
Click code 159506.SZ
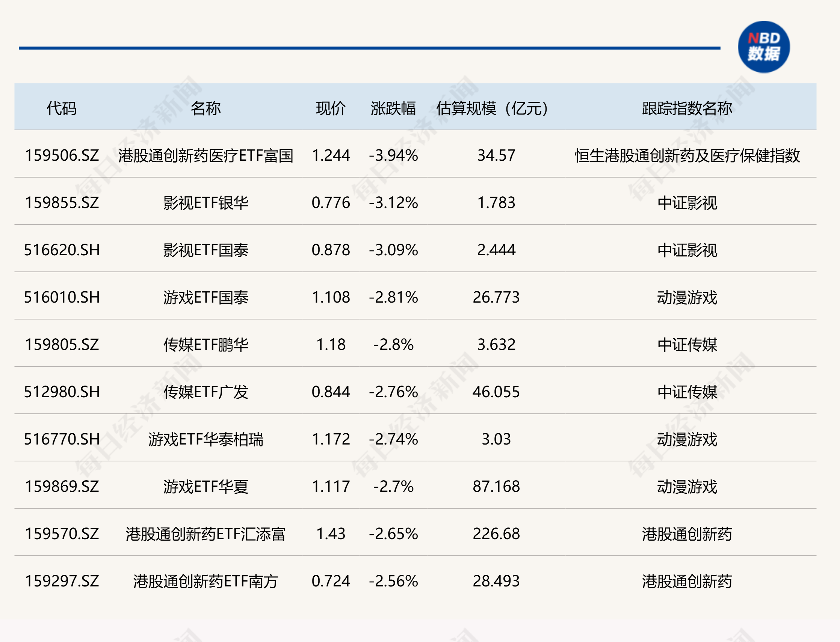[62, 155]
